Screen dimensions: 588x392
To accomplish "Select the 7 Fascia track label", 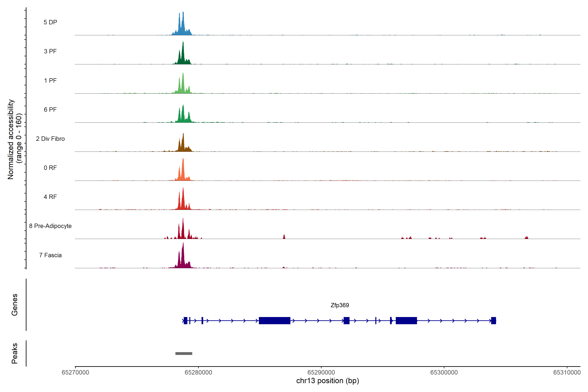I will click(50, 255).
